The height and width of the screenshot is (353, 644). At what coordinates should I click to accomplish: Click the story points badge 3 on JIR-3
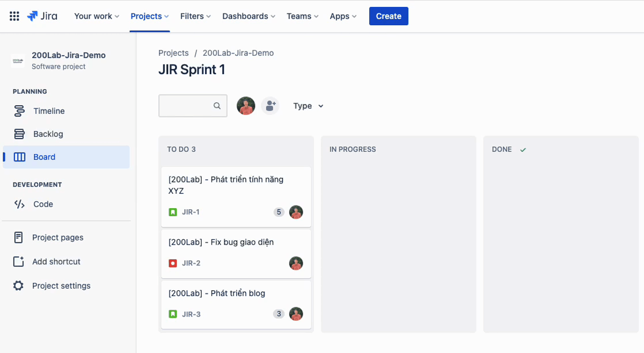tap(279, 314)
